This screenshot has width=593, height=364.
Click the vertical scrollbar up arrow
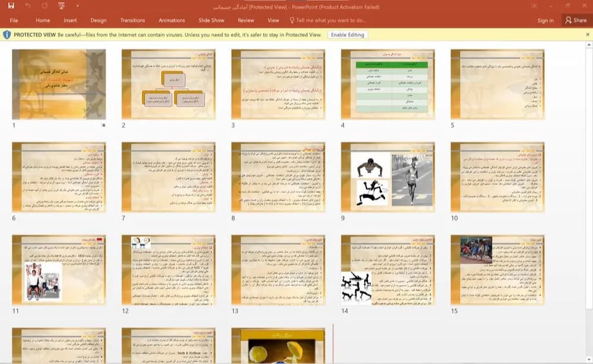click(589, 44)
